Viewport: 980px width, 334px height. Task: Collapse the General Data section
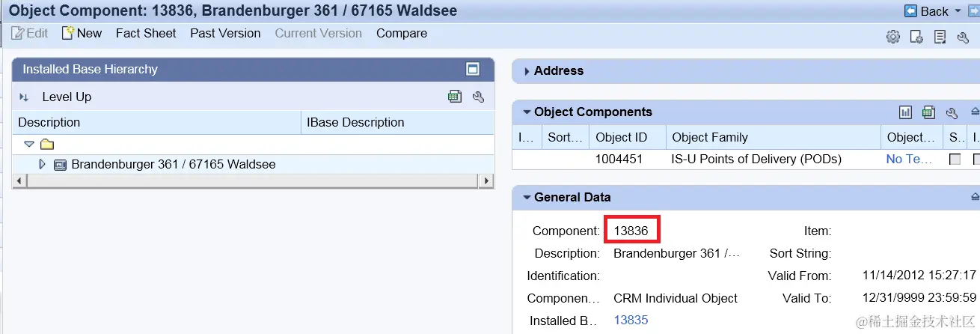527,198
